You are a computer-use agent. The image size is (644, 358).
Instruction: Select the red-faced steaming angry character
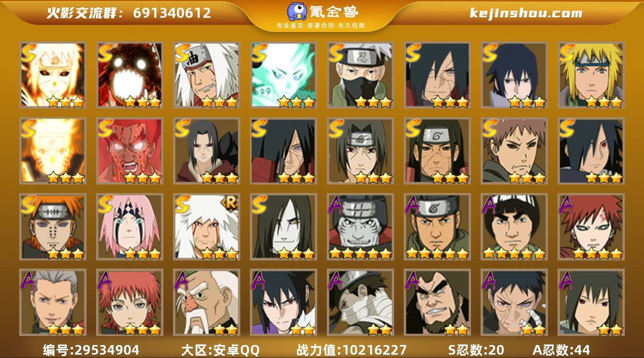(129, 151)
